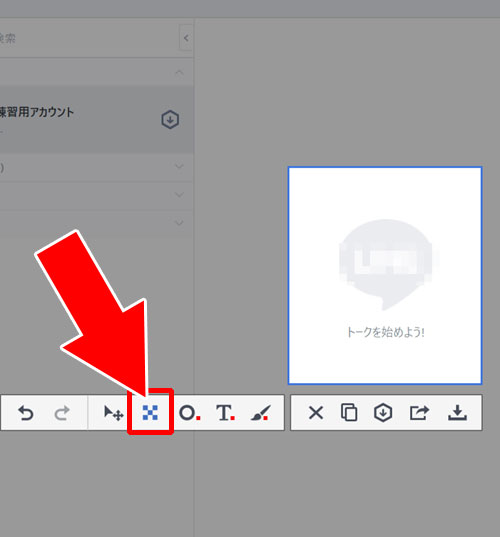Share the captured image
The width and height of the screenshot is (500, 537).
420,412
